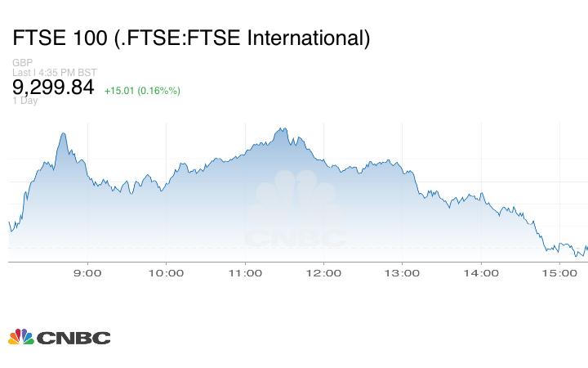This screenshot has height=368, width=588.
Task: Click the CNBC peacock logo icon
Action: coord(21,337)
